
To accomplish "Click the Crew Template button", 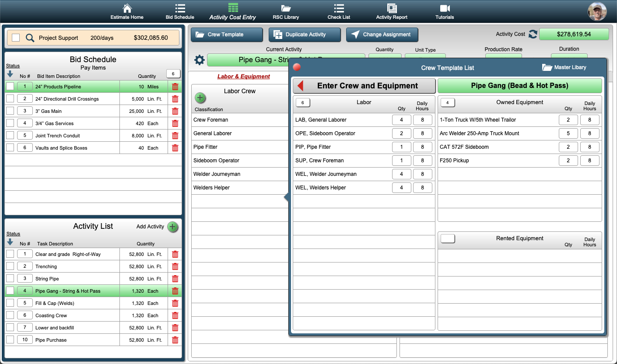I will 227,35.
